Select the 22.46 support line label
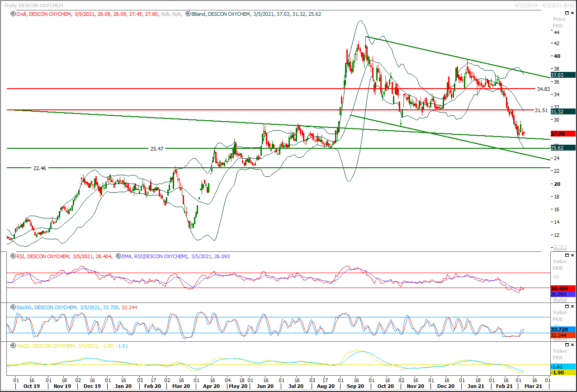Viewport: 577px width, 392px height. click(40, 168)
